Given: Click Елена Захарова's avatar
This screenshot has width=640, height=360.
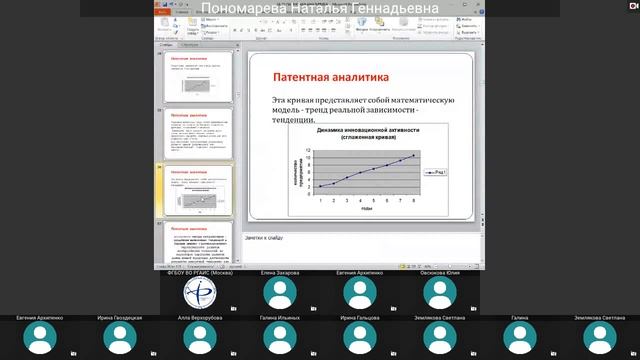Looking at the screenshot, I should click(x=280, y=292).
